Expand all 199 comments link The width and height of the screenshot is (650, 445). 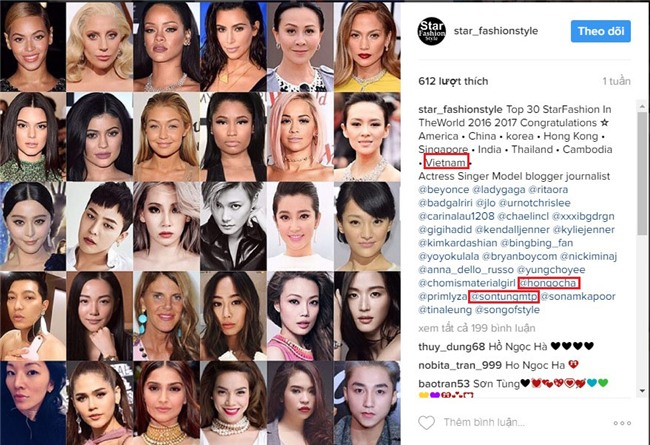pos(477,328)
